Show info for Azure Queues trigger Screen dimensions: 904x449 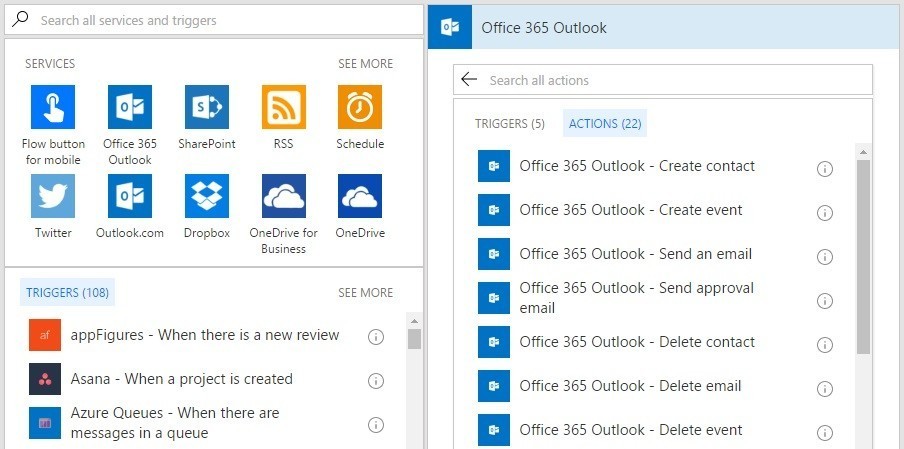click(376, 425)
